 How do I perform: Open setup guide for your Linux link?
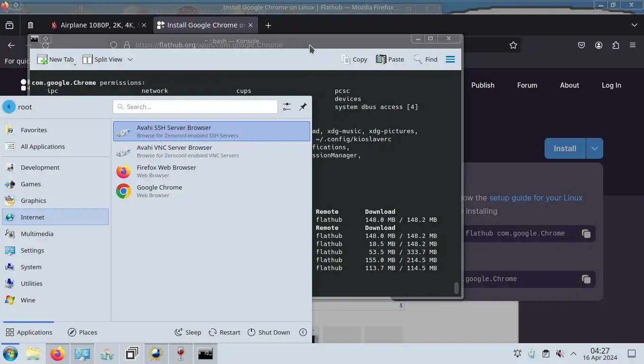(x=536, y=198)
